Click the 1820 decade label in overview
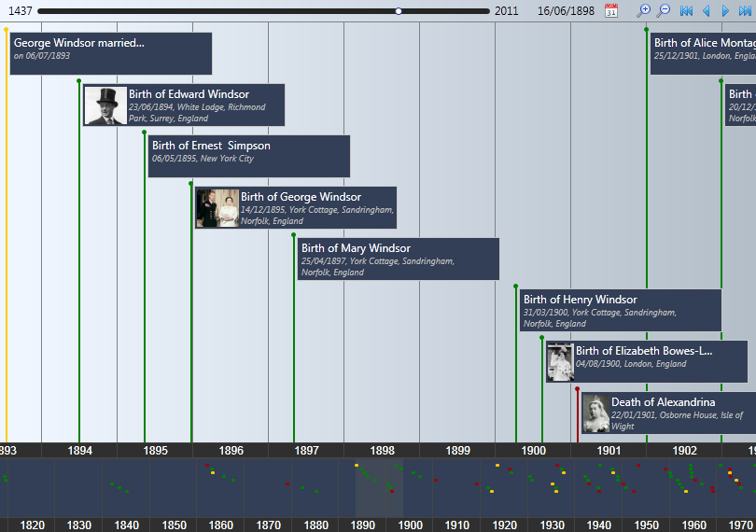The image size is (756, 532). [33, 525]
